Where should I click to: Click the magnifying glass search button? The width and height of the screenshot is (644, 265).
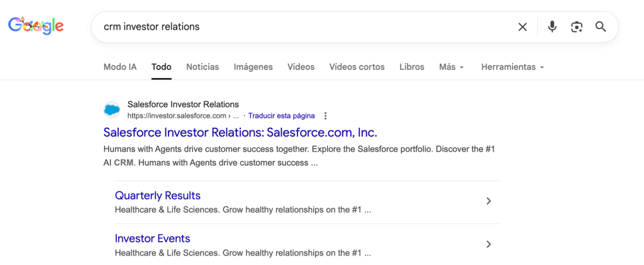coord(601,27)
